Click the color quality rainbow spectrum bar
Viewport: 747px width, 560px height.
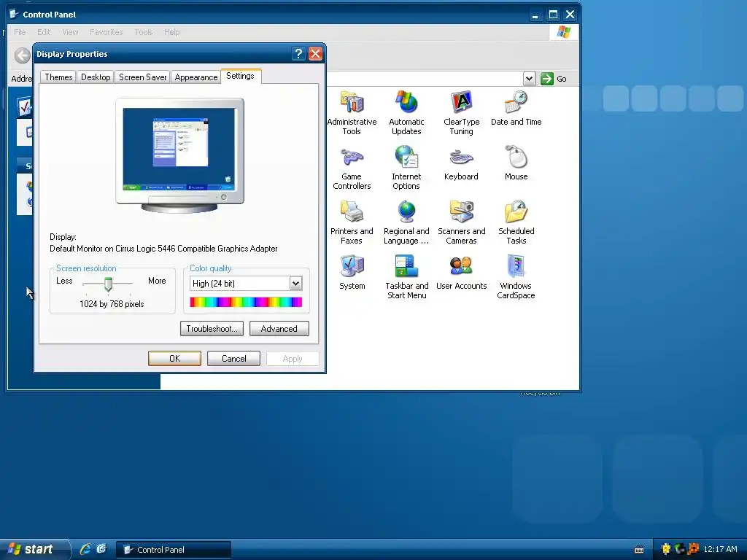point(246,302)
